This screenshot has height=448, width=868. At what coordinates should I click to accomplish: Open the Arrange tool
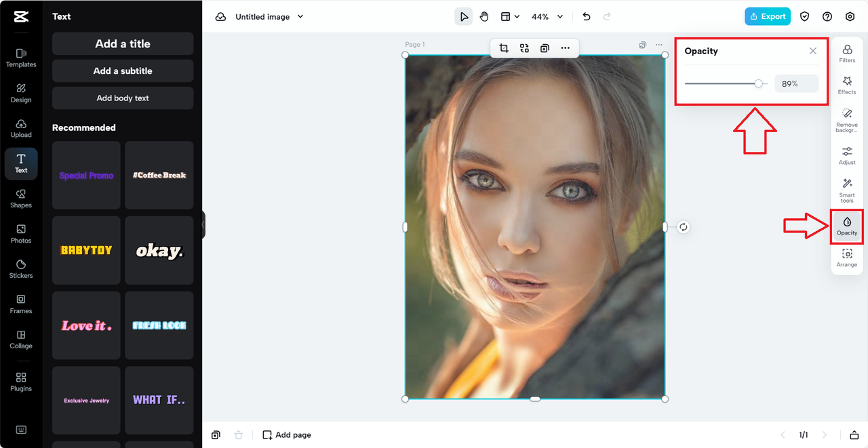(x=847, y=258)
